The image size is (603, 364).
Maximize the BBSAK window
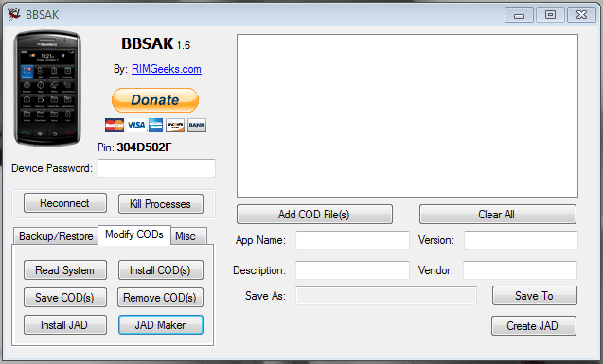pyautogui.click(x=550, y=15)
